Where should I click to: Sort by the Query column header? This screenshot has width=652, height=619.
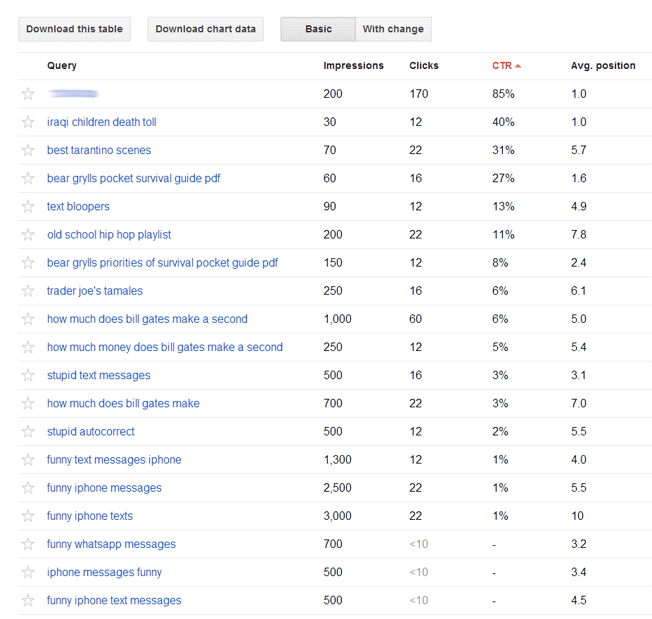coord(62,66)
